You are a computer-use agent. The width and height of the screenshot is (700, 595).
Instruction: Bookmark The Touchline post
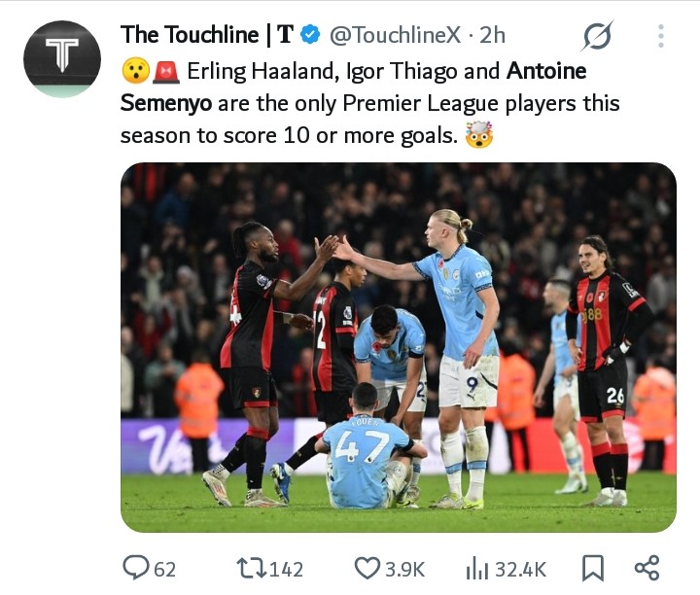(591, 568)
